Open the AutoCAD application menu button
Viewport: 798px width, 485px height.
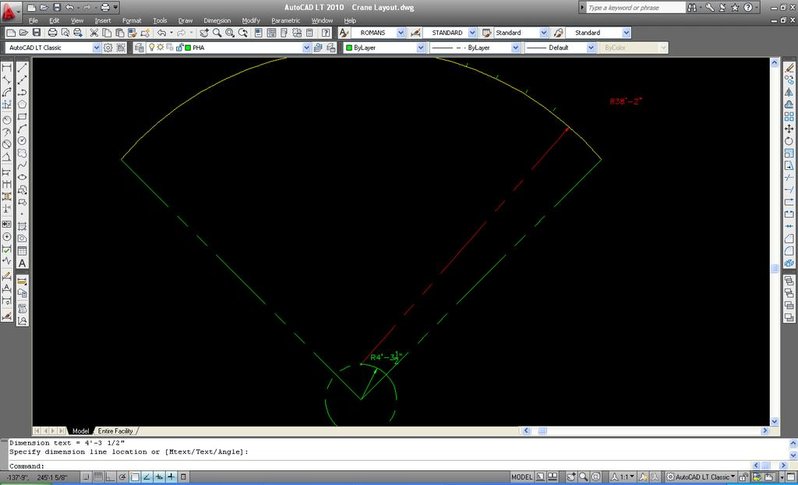tap(10, 11)
